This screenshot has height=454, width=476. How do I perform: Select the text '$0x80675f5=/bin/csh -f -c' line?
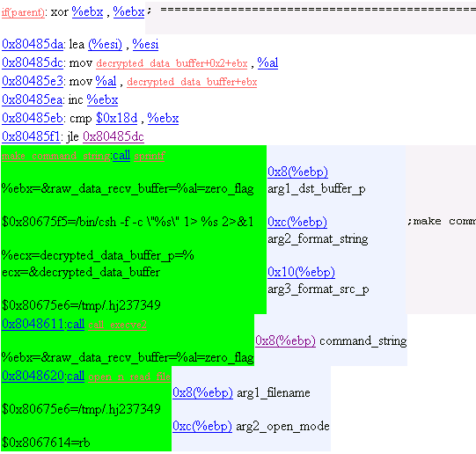click(128, 222)
